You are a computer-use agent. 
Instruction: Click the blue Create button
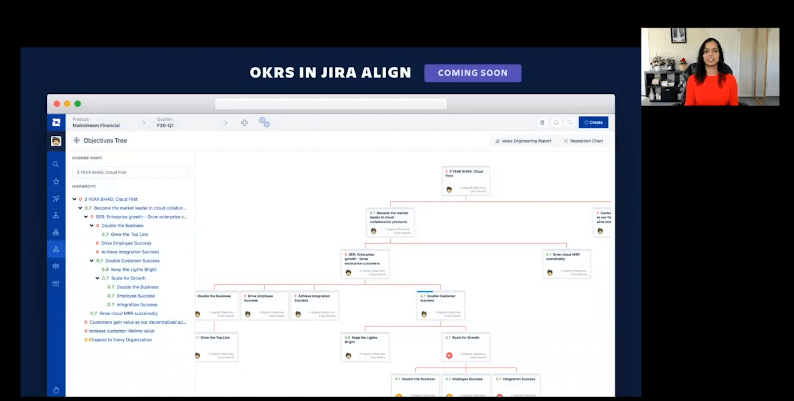click(x=593, y=122)
